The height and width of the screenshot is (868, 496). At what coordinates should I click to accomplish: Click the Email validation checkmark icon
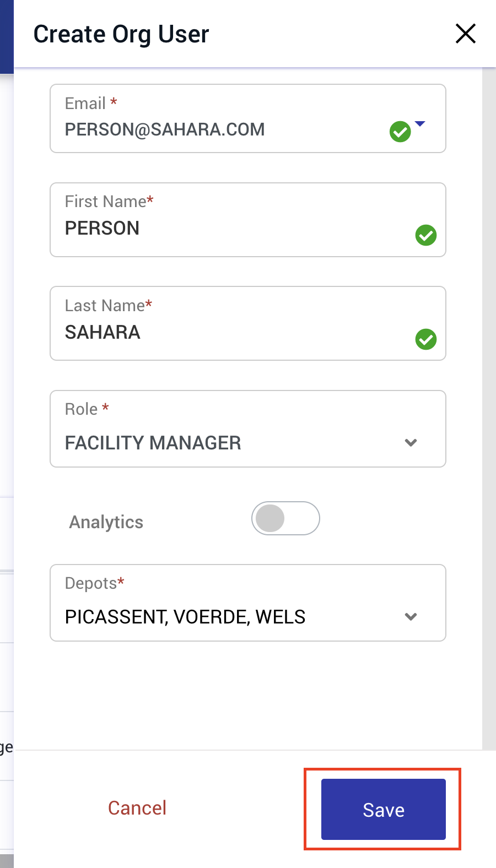tap(400, 131)
